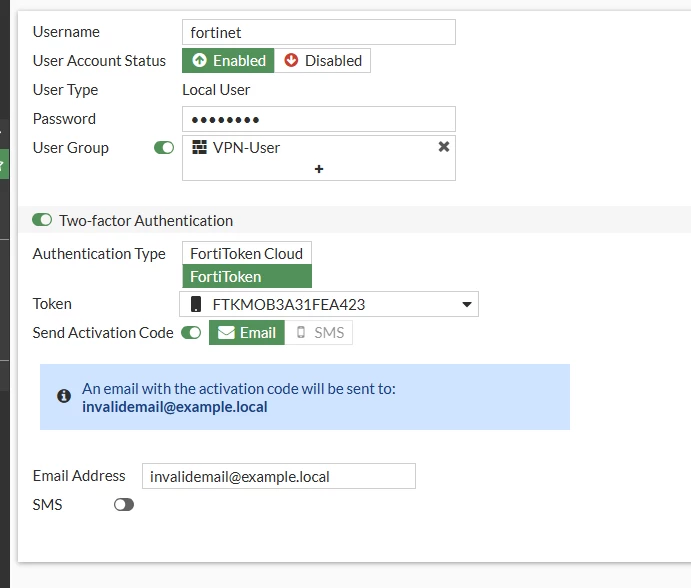Click the red down-arrow icon on Disabled
Screen dimensions: 691x588
[x=291, y=60]
